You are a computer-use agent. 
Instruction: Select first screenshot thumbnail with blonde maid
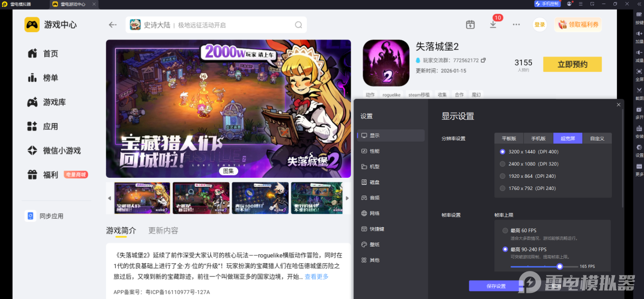coord(142,198)
